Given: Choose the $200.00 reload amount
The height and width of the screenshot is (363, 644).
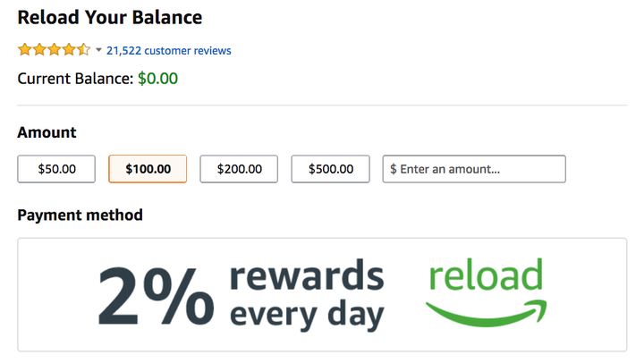Looking at the screenshot, I should pyautogui.click(x=239, y=169).
